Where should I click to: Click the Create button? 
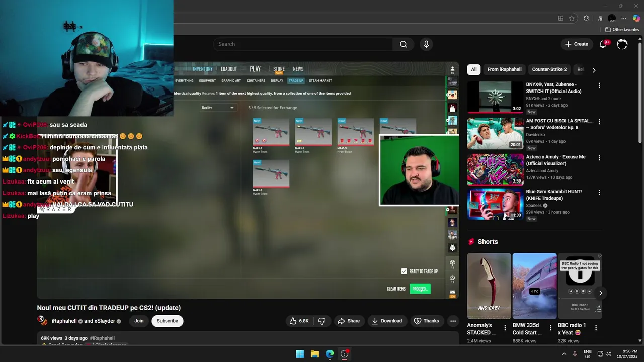click(577, 44)
